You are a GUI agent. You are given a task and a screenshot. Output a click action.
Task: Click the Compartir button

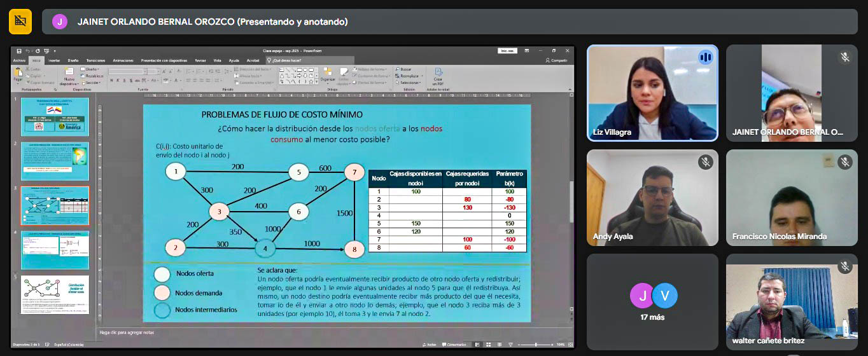coord(557,60)
